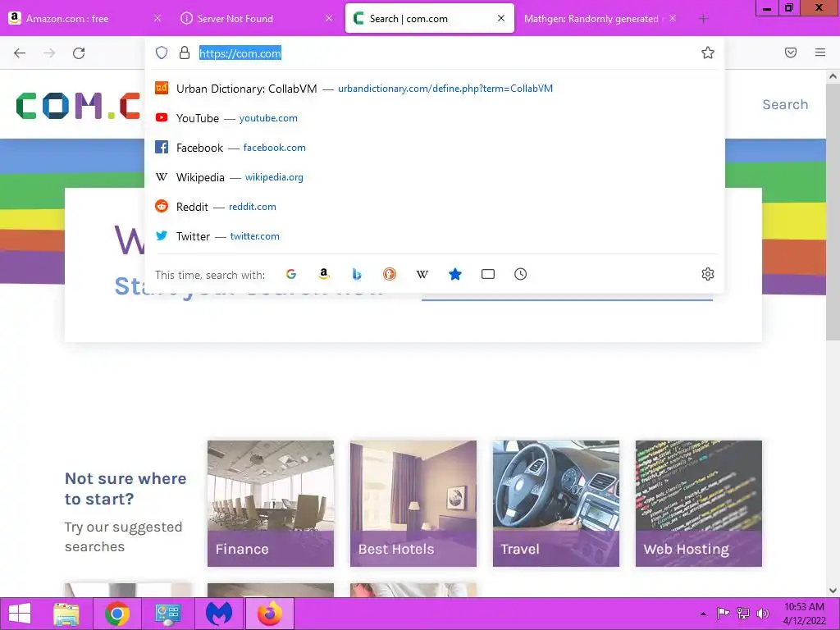Show hidden system tray icons
This screenshot has height=630, width=840.
(703, 614)
